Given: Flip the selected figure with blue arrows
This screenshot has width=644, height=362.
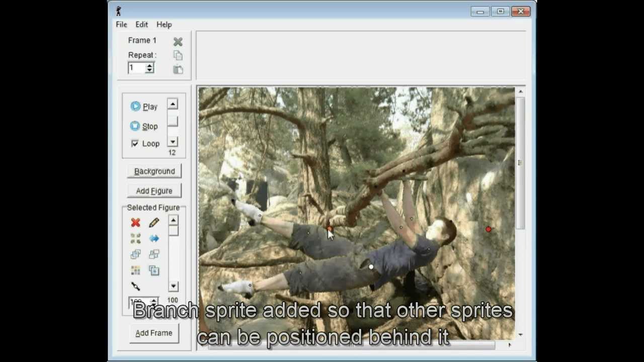Looking at the screenshot, I should (154, 238).
